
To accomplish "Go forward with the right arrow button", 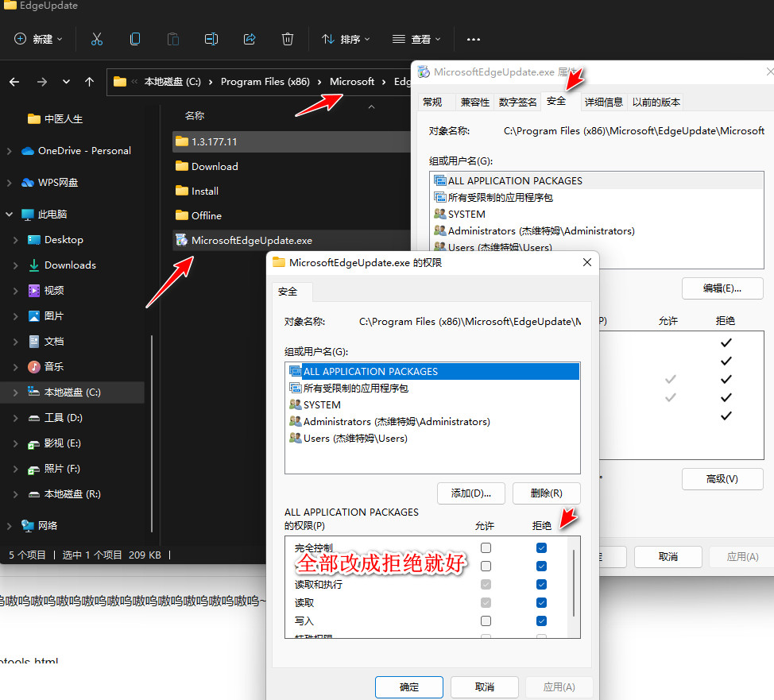I will coord(42,82).
